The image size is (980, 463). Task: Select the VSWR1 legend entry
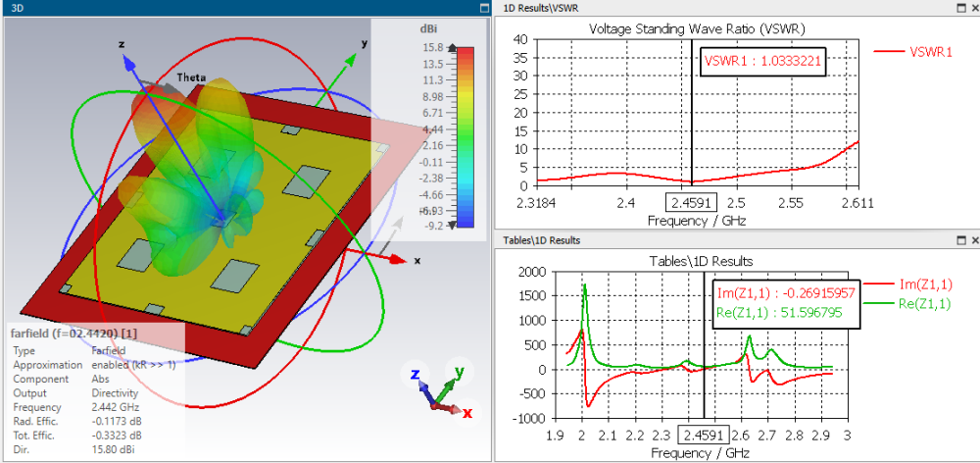point(930,52)
